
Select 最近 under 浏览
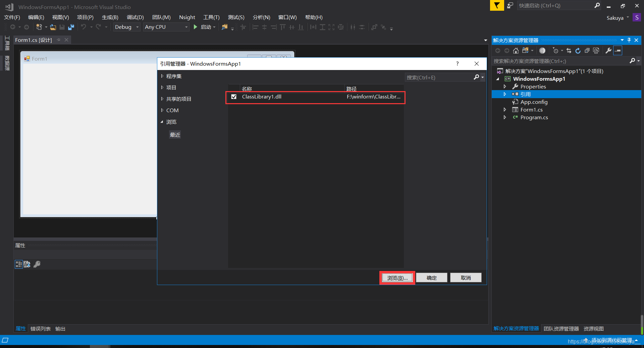(175, 135)
